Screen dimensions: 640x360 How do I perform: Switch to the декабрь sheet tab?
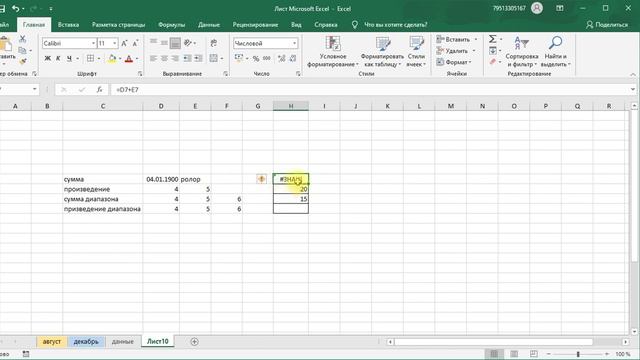click(x=86, y=342)
